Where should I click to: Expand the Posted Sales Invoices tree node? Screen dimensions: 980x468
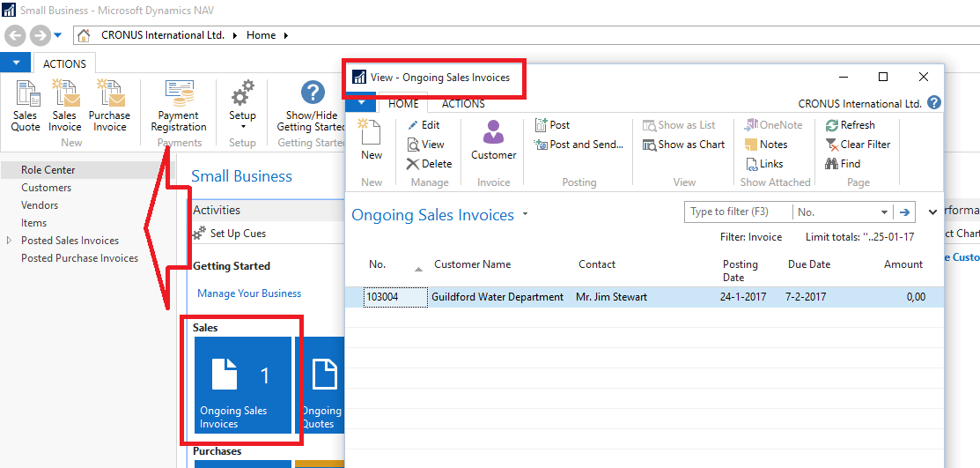[10, 241]
